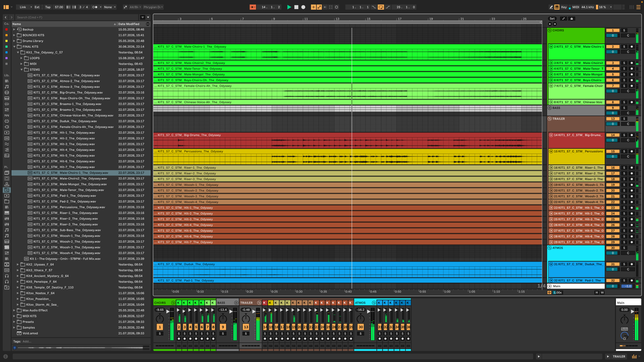Toggle the browser view icon at top left
This screenshot has width=644, height=362.
pos(6,7)
